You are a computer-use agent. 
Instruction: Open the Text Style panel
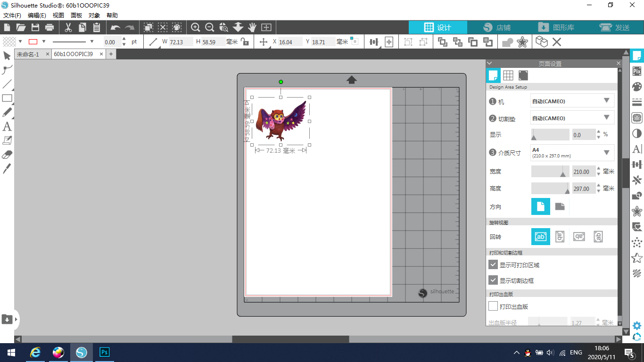[x=637, y=149]
